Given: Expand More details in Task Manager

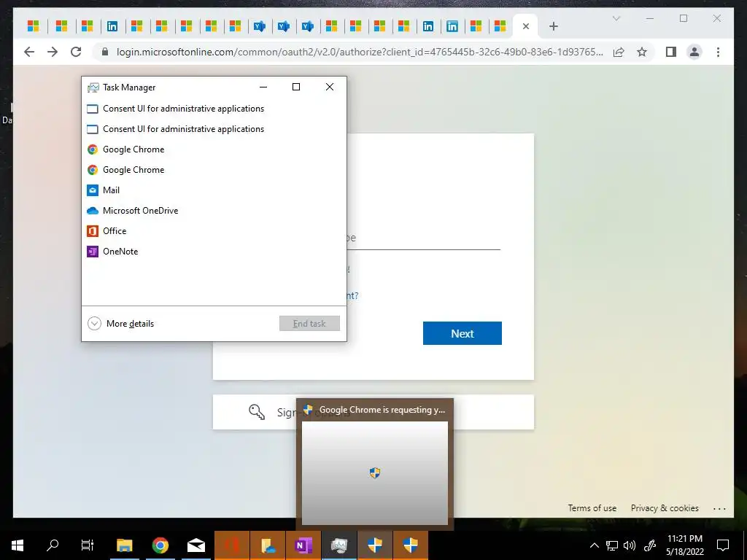Looking at the screenshot, I should 121,324.
